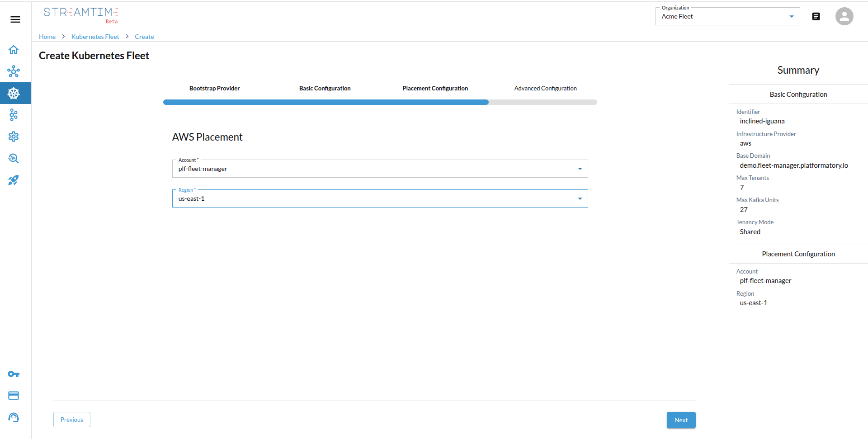Click the Streamtime Beta logo
The width and height of the screenshot is (868, 439).
[81, 15]
